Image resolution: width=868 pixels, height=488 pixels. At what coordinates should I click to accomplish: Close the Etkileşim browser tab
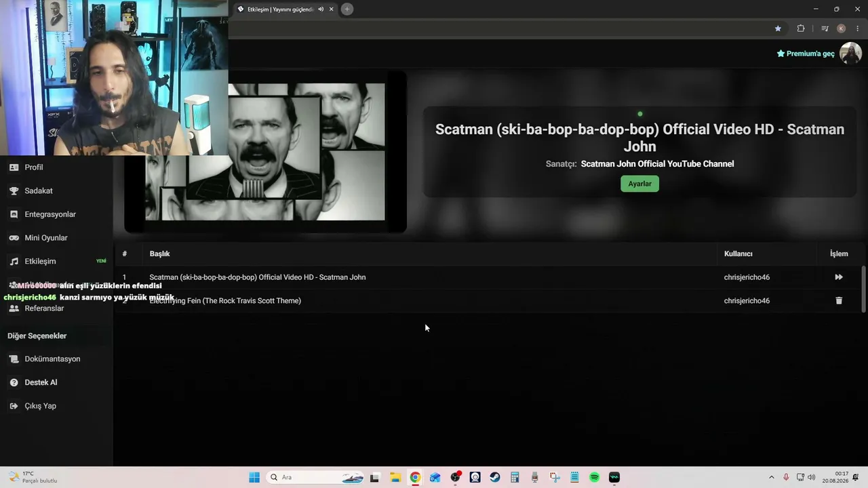tap(331, 9)
